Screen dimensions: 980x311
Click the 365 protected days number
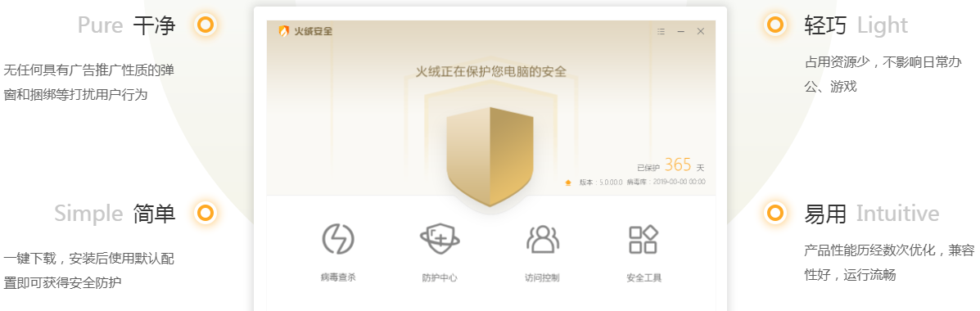678,165
